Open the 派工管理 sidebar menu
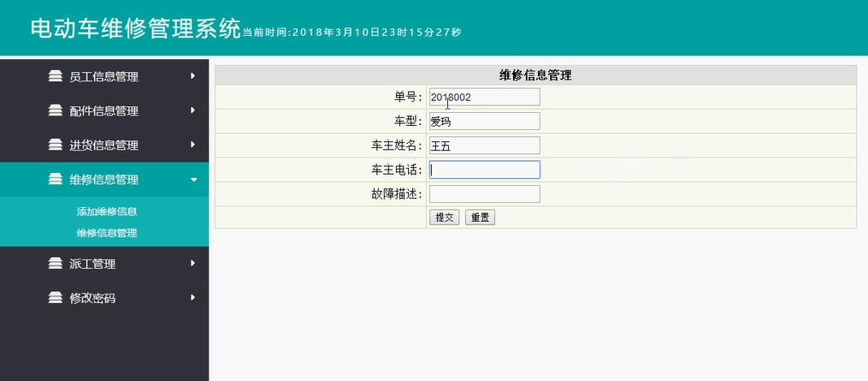This screenshot has height=381, width=868. pos(104,264)
